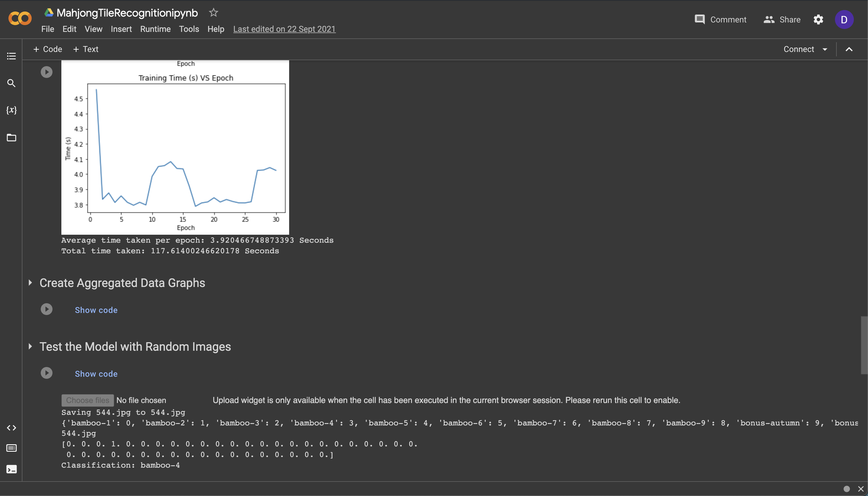Open the Runtime menu
The height and width of the screenshot is (496, 868).
coord(155,29)
